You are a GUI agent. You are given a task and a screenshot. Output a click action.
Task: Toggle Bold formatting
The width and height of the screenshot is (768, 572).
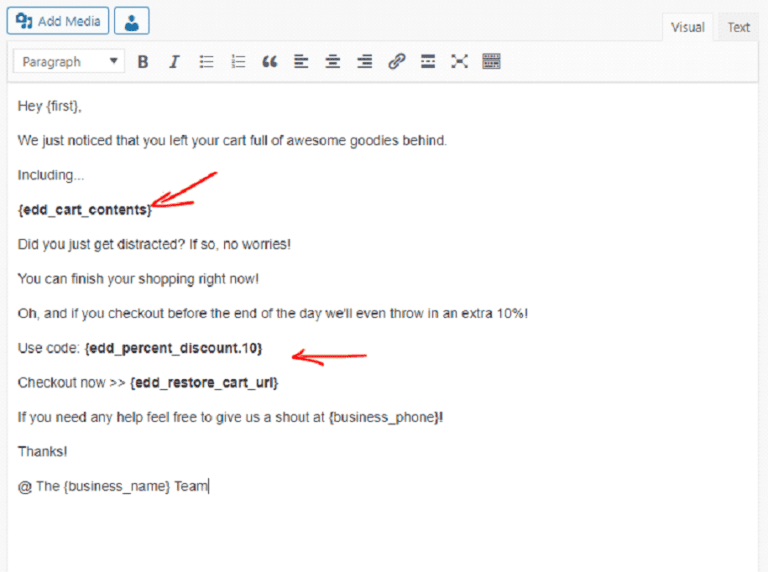click(x=143, y=62)
